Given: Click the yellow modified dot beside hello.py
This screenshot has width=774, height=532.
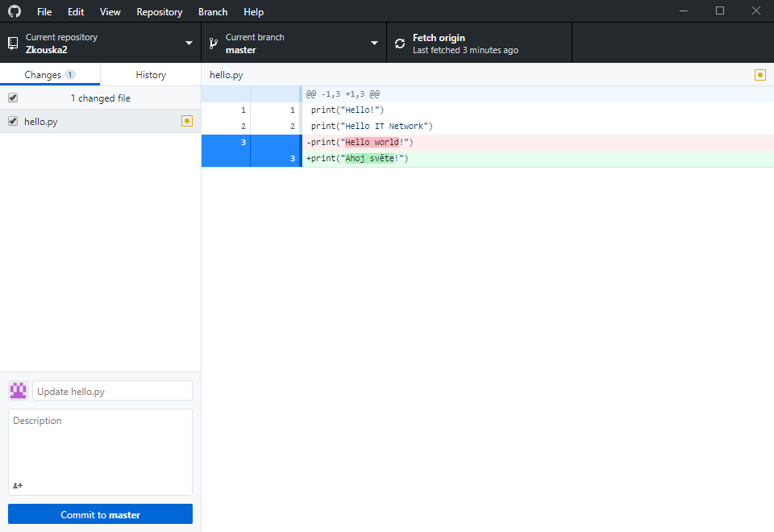Looking at the screenshot, I should 187,121.
